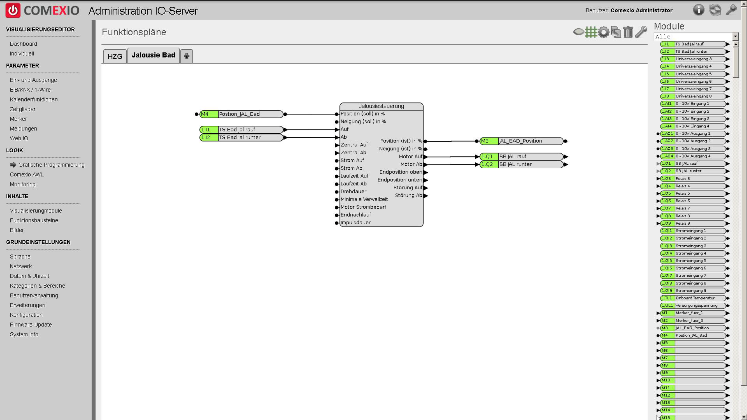Select the Jalousiesteuerung function block
The width and height of the screenshot is (747, 420).
pos(381,106)
